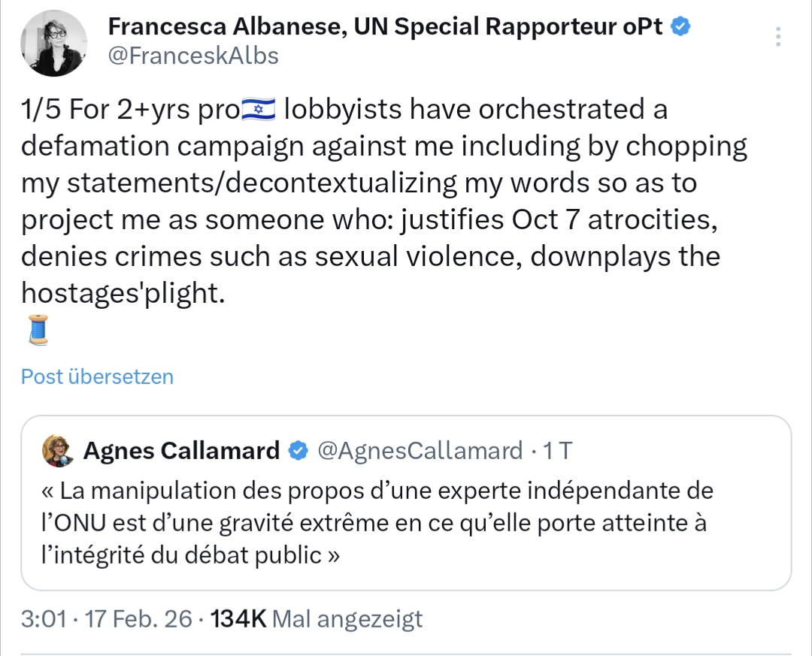Open the quoted French post text
812x656 pixels.
(x=376, y=524)
